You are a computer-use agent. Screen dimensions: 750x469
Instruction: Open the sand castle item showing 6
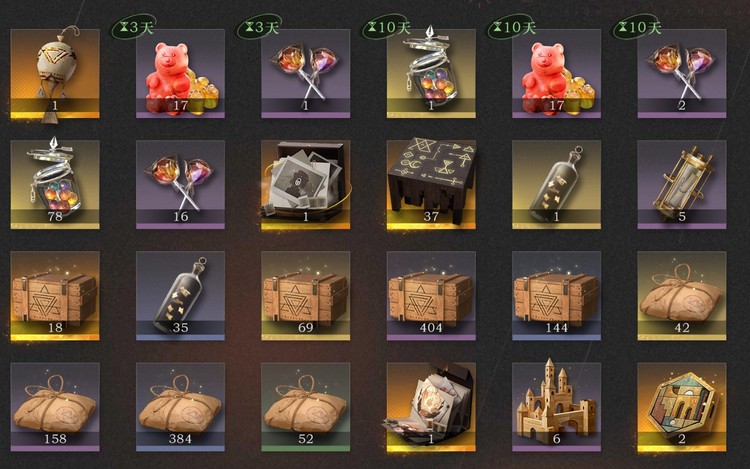[556, 407]
